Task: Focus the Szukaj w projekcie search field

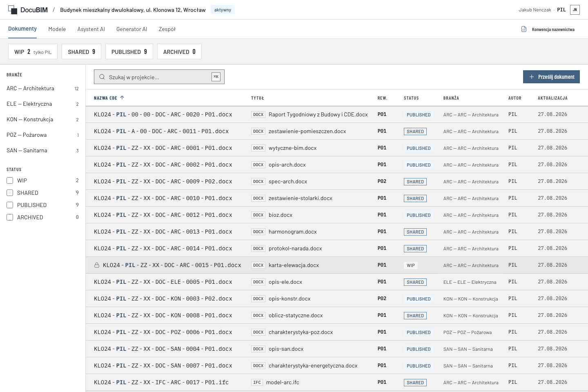Action: 159,77
